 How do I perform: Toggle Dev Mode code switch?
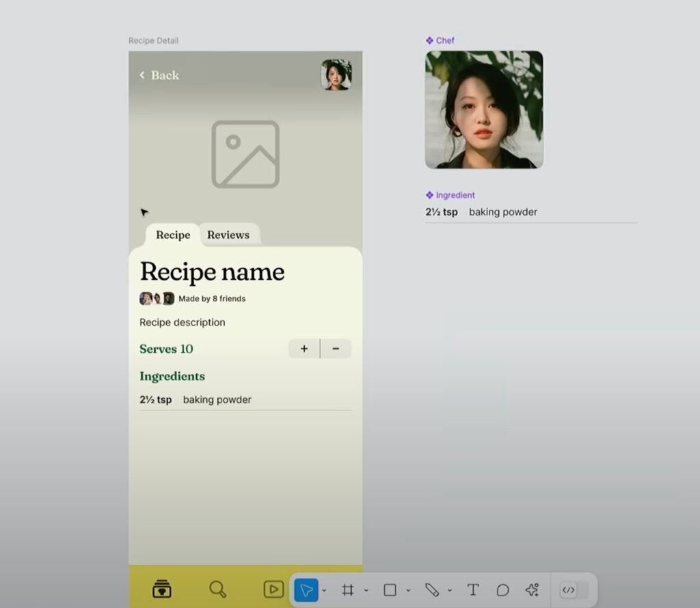[x=574, y=590]
